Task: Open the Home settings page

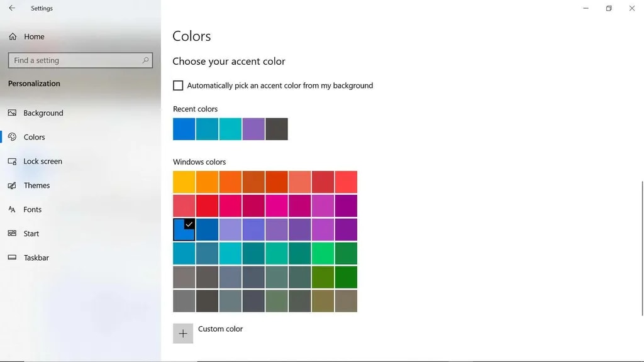Action: 34,36
